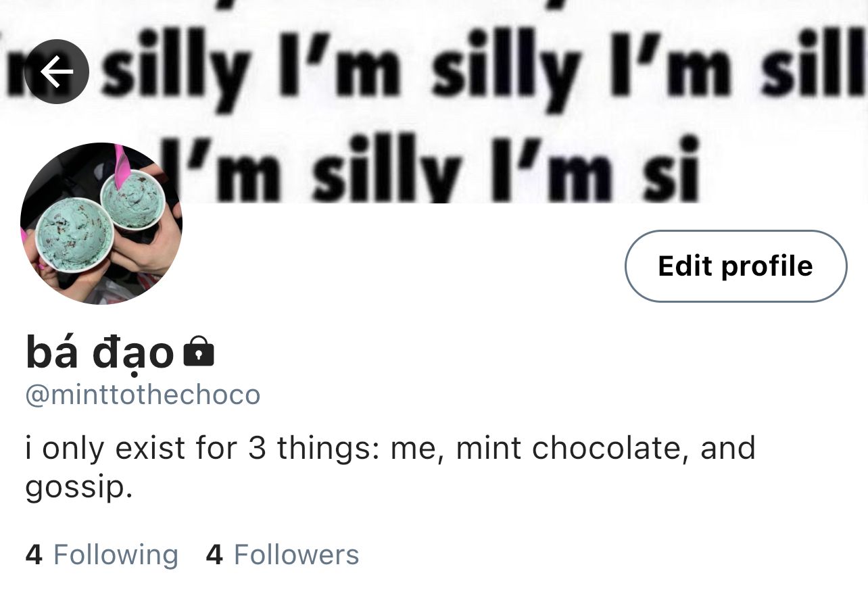Click the word "gossip." in the bio
The height and width of the screenshot is (596, 868).
pos(79,487)
